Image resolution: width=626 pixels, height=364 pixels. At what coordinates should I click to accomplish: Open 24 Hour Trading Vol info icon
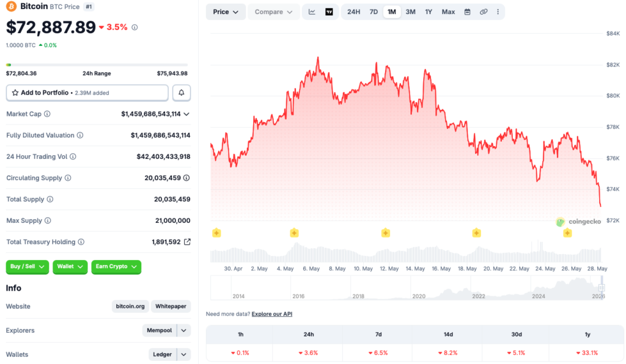(73, 157)
